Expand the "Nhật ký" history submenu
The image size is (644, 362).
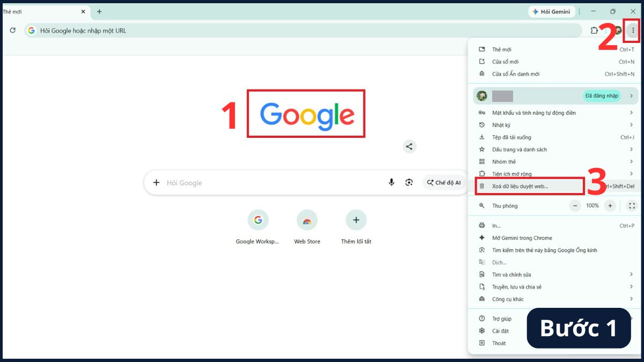tap(555, 125)
